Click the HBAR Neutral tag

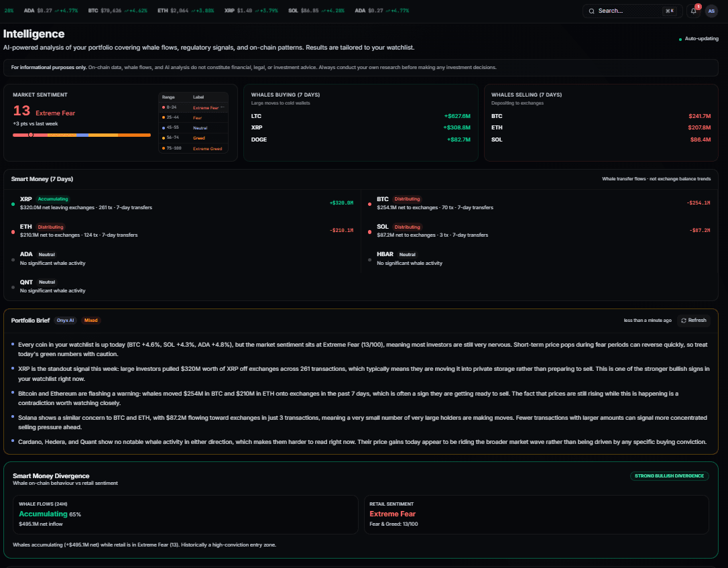[x=407, y=255]
